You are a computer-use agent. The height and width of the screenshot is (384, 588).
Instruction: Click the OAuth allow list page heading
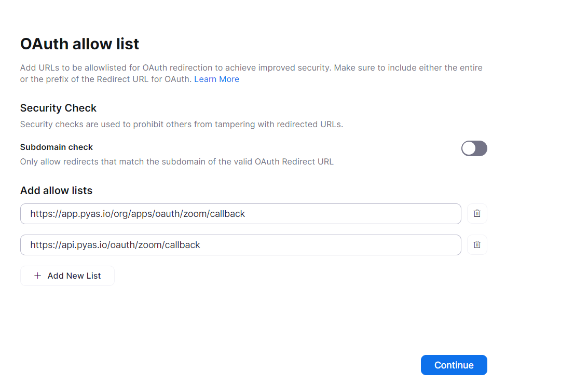[x=79, y=44]
